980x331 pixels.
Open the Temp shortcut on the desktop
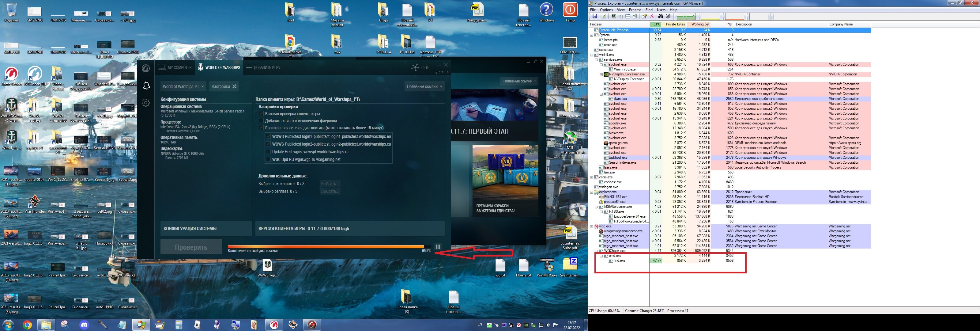[x=570, y=13]
